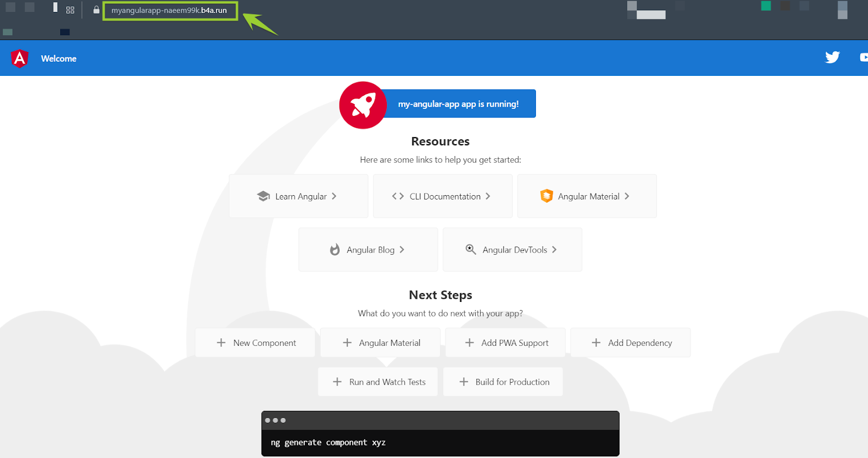Open the Angular Blog link

pyautogui.click(x=368, y=249)
